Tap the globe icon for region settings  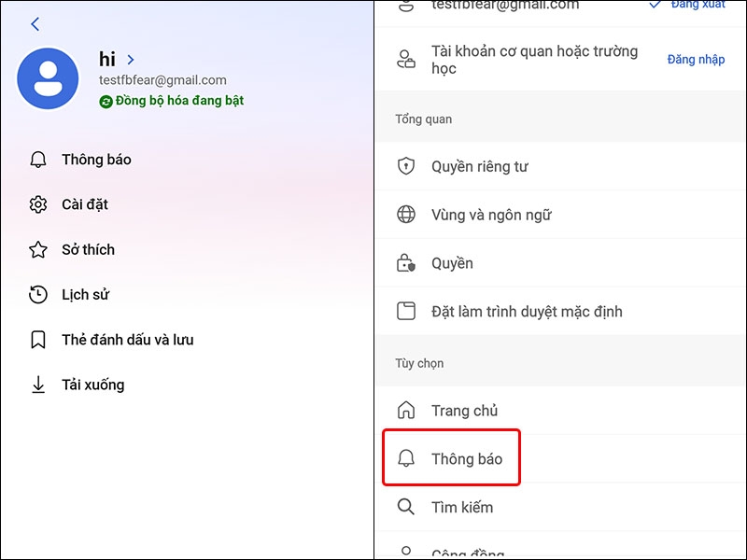point(406,215)
